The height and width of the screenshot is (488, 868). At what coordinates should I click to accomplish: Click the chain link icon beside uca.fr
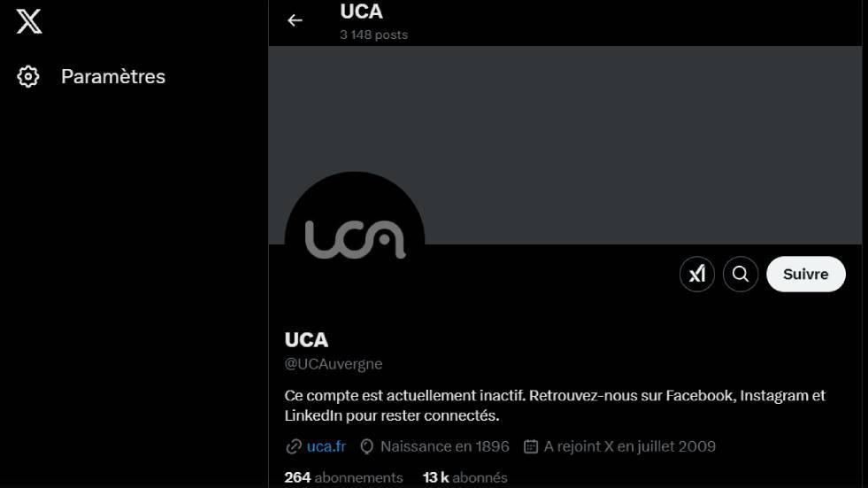294,446
